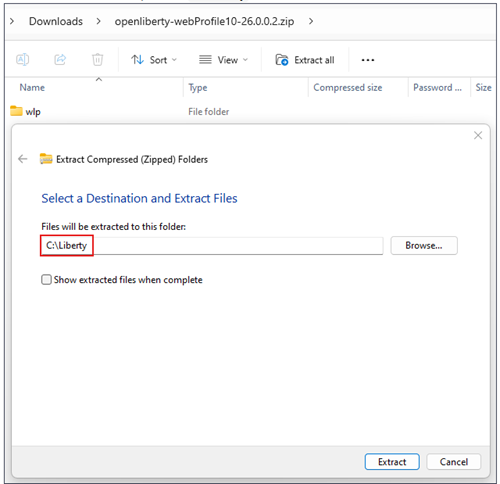This screenshot has height=484, width=500.
Task: Open the See more ellipsis menu
Action: [x=368, y=60]
